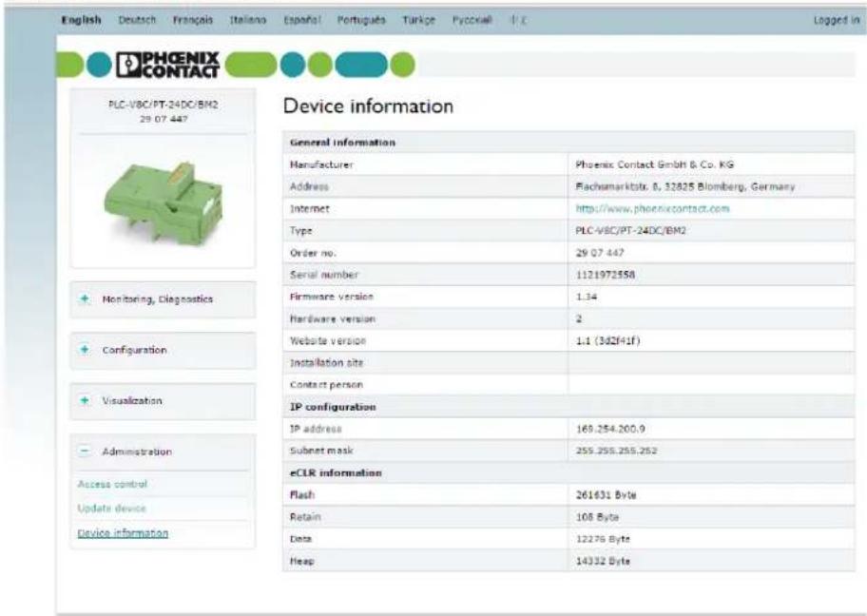This screenshot has width=867, height=616.
Task: Switch language to Italiano
Action: click(248, 20)
